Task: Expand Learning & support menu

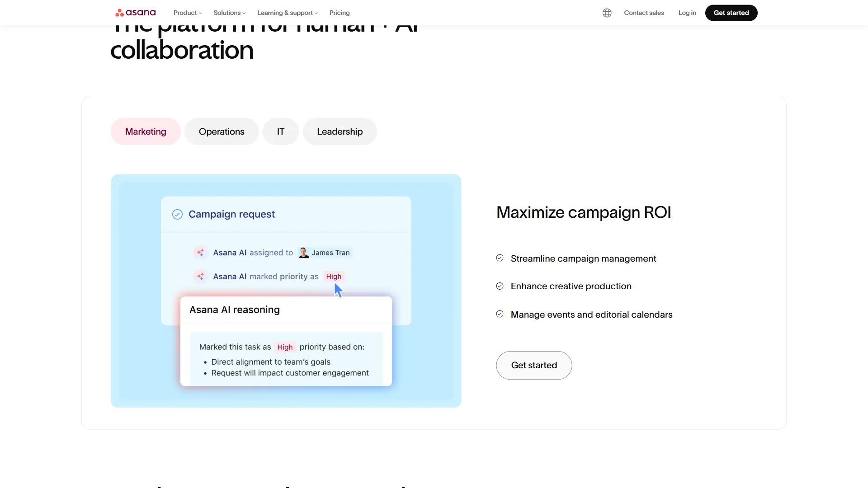Action: coord(288,13)
